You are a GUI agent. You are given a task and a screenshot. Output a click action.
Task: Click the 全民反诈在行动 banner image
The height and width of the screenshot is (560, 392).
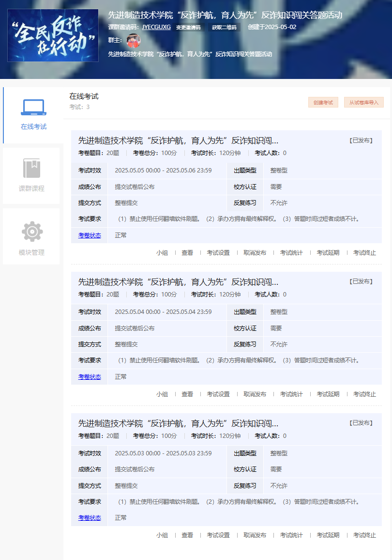tap(53, 36)
